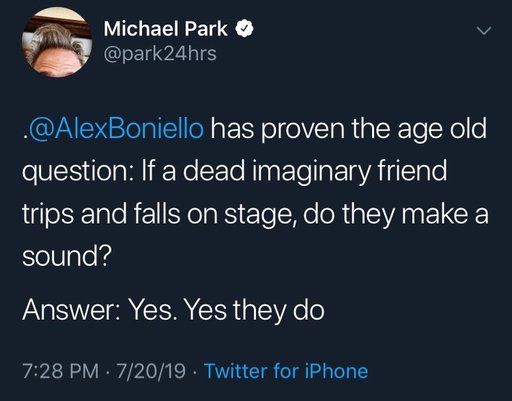Click the 7/20/19 date
This screenshot has width=512, height=401.
[151, 371]
